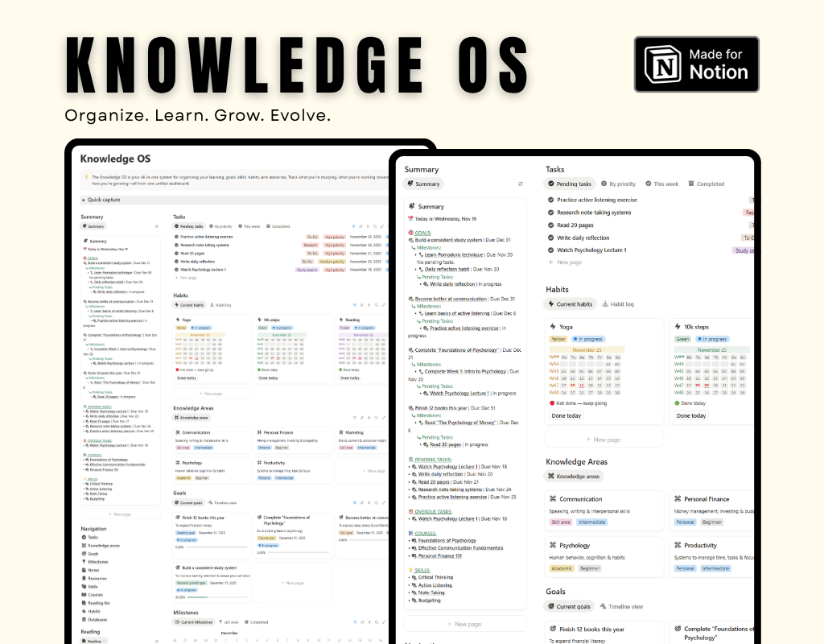Viewport: 824px width, 644px height.
Task: Click New page under Yoga card, right tablet
Action: tap(604, 440)
